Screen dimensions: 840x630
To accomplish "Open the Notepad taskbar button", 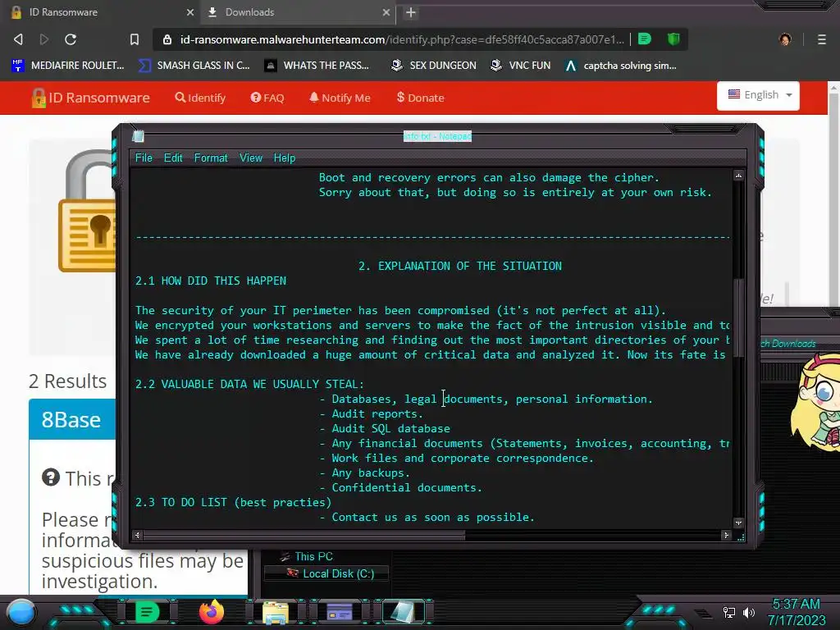I will point(403,612).
